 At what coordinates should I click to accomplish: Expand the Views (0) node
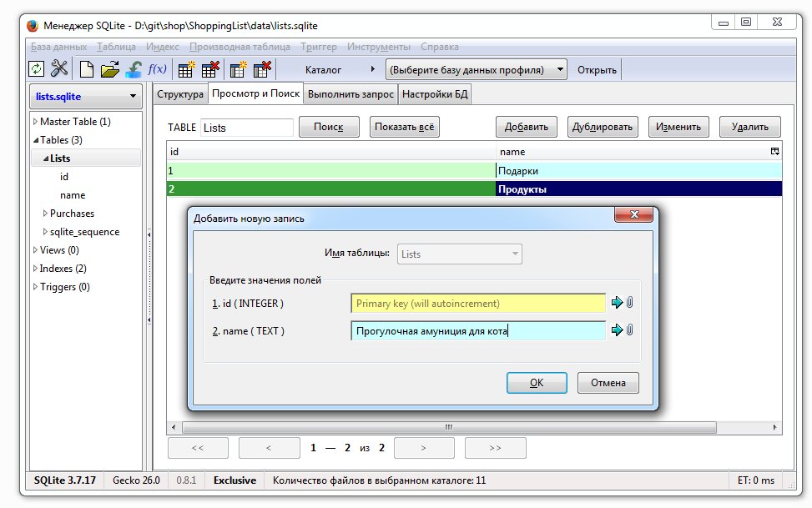tap(35, 250)
